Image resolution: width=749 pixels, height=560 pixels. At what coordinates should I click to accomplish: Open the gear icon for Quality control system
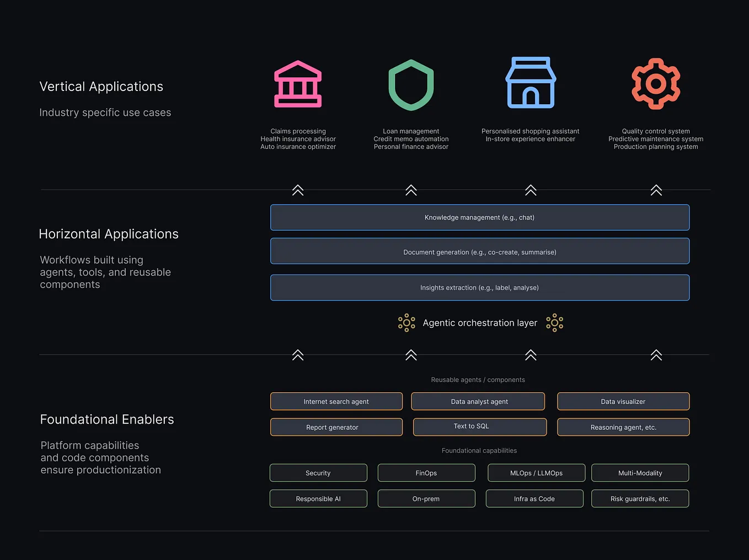coord(656,84)
